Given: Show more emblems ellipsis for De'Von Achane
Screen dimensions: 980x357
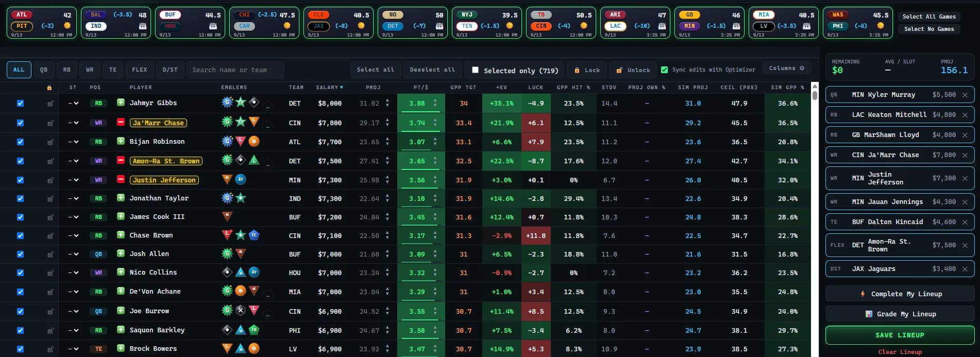Looking at the screenshot, I should pyautogui.click(x=267, y=295).
